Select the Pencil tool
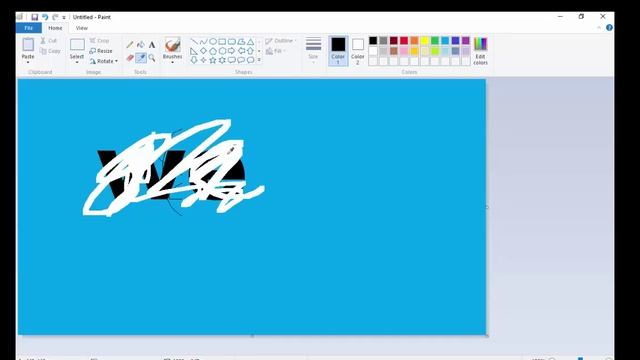Image resolution: width=640 pixels, height=360 pixels. [130, 44]
